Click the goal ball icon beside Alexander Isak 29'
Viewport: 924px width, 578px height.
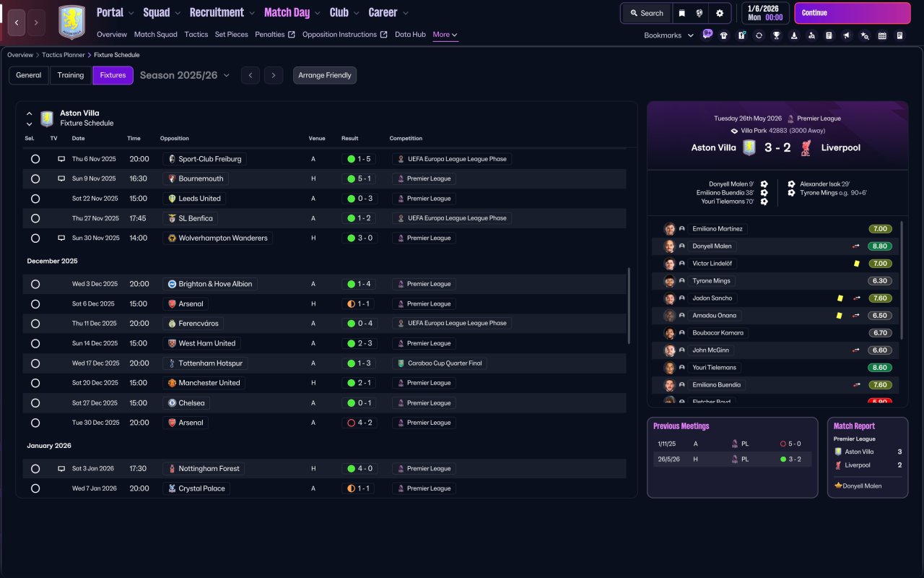pos(791,184)
